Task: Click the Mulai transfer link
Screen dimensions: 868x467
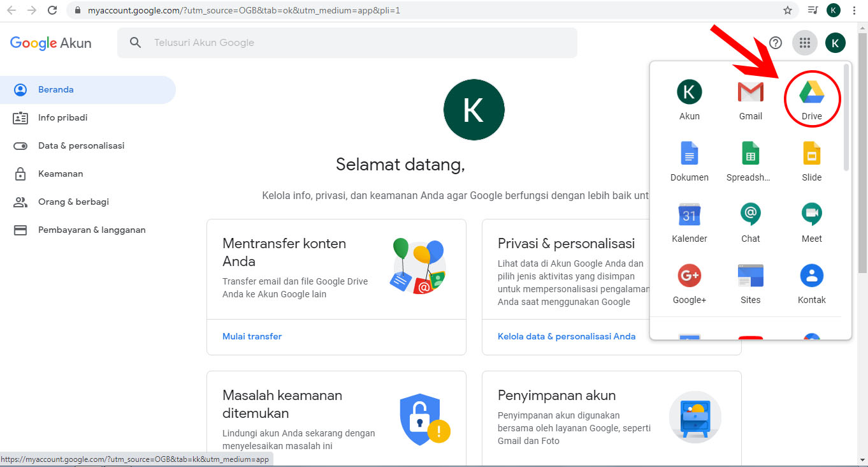Action: point(252,336)
